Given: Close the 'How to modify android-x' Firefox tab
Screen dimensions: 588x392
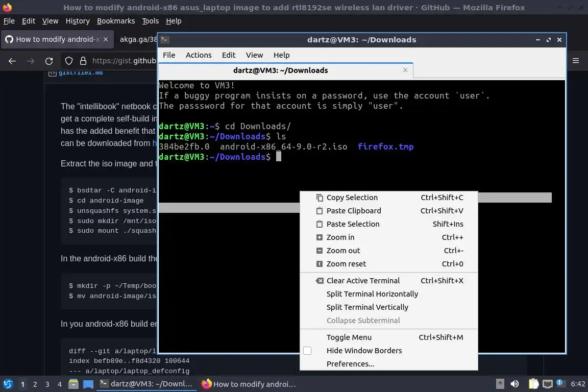Looking at the screenshot, I should [106, 39].
